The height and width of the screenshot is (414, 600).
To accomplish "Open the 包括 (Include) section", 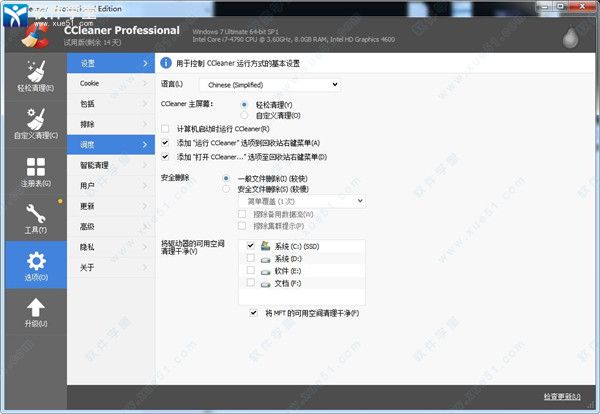I will click(x=111, y=104).
